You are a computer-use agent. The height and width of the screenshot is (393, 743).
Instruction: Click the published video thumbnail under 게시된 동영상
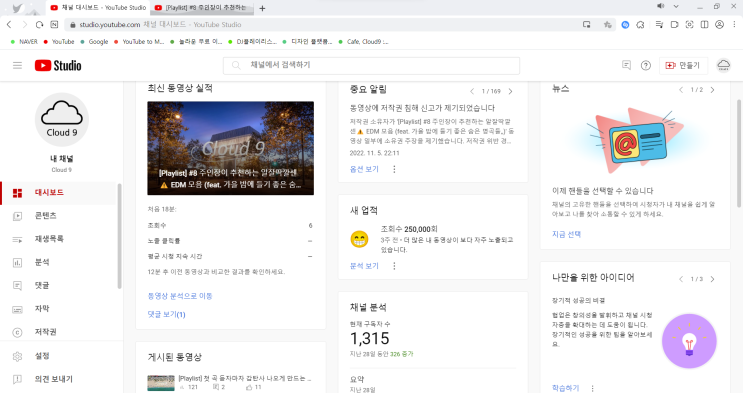point(161,383)
